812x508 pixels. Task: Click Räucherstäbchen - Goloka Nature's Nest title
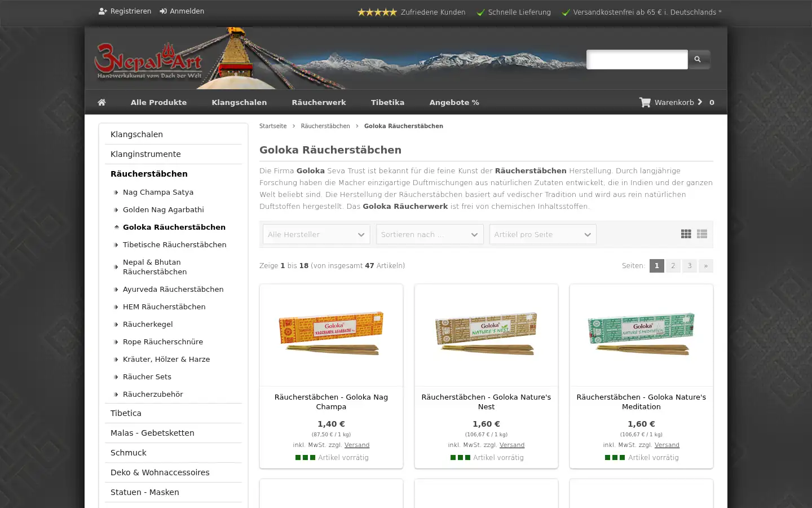point(486,402)
